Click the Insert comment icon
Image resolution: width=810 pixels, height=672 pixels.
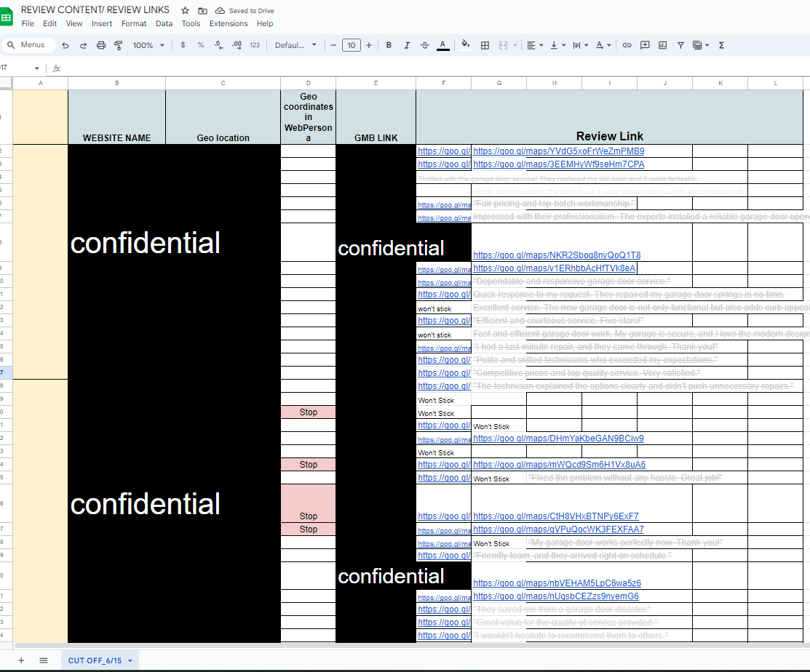(645, 45)
